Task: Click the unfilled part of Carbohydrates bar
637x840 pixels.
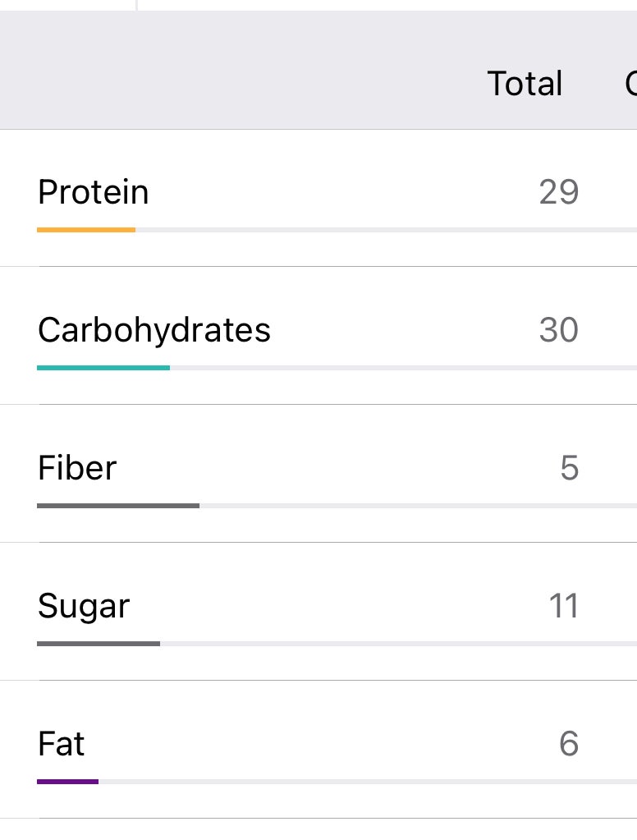Action: [403, 368]
